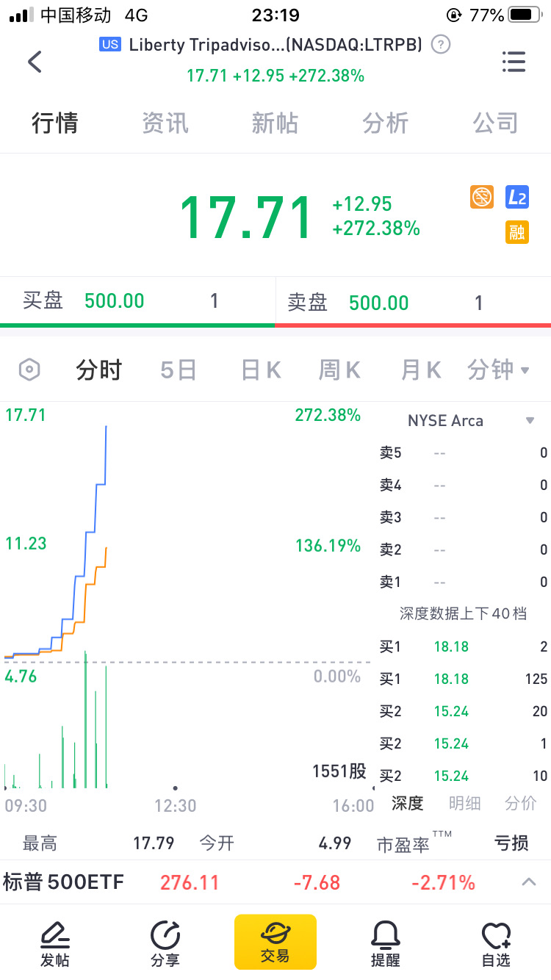Tap the 分享 share icon
Screen dimensions: 551x980
pos(165,943)
